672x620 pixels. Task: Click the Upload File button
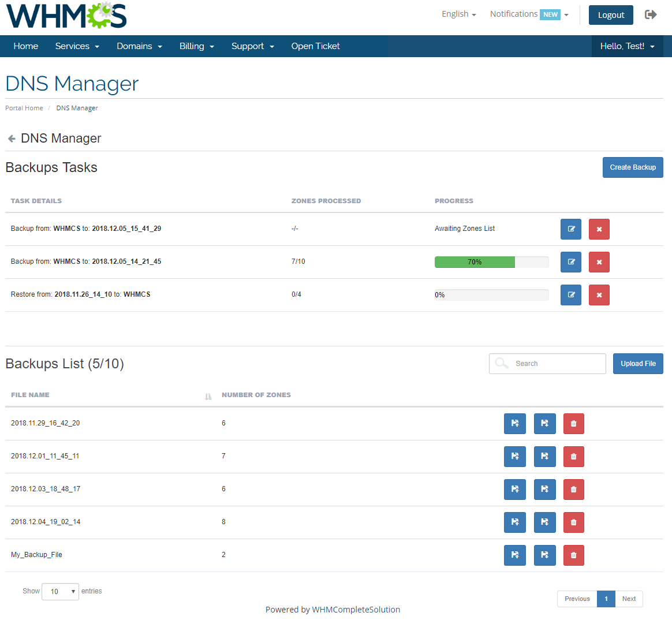tap(638, 363)
